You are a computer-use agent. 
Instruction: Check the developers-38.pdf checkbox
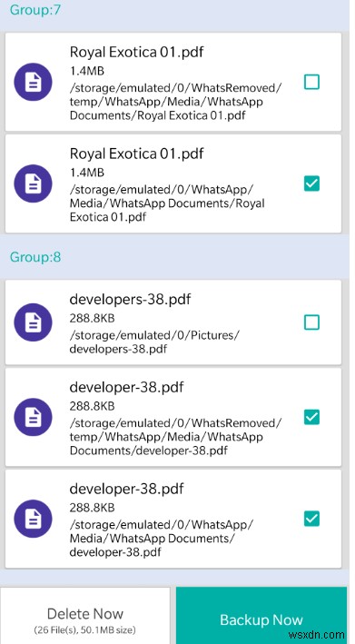(x=311, y=322)
